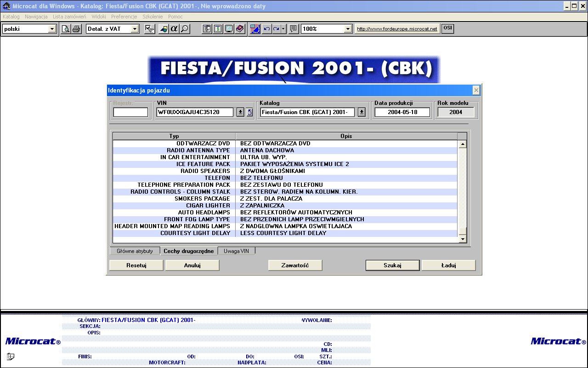Select the CIGAR LIGHTER row
This screenshot has width=588, height=368.
[x=285, y=206]
